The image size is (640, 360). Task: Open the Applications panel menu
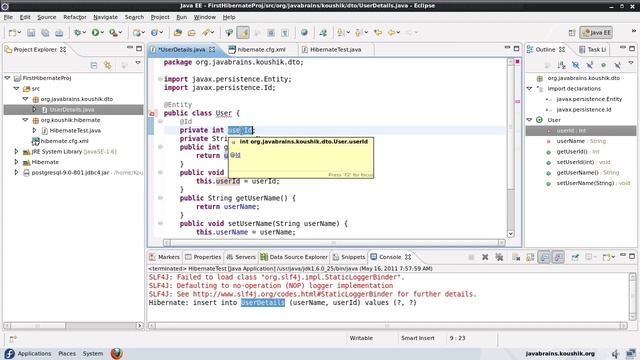click(x=34, y=353)
